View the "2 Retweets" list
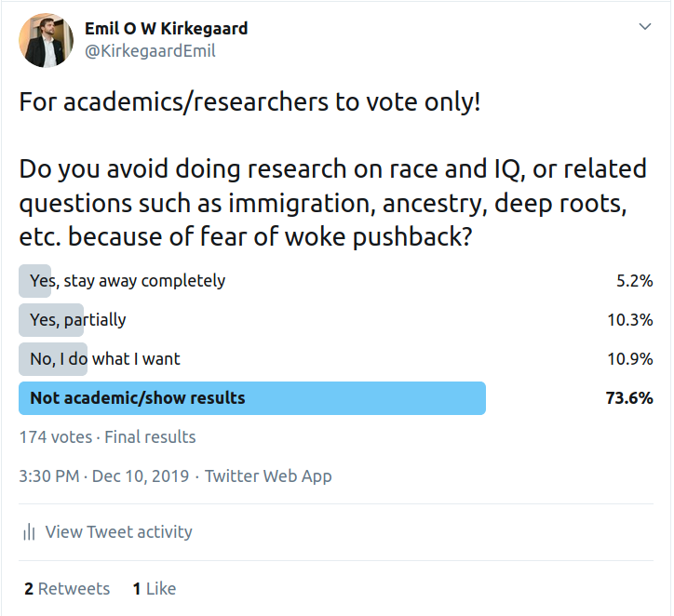The width and height of the screenshot is (674, 616). 67,588
